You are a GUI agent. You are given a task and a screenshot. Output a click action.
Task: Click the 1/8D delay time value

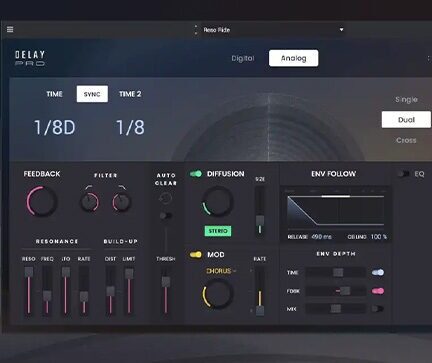(x=55, y=127)
